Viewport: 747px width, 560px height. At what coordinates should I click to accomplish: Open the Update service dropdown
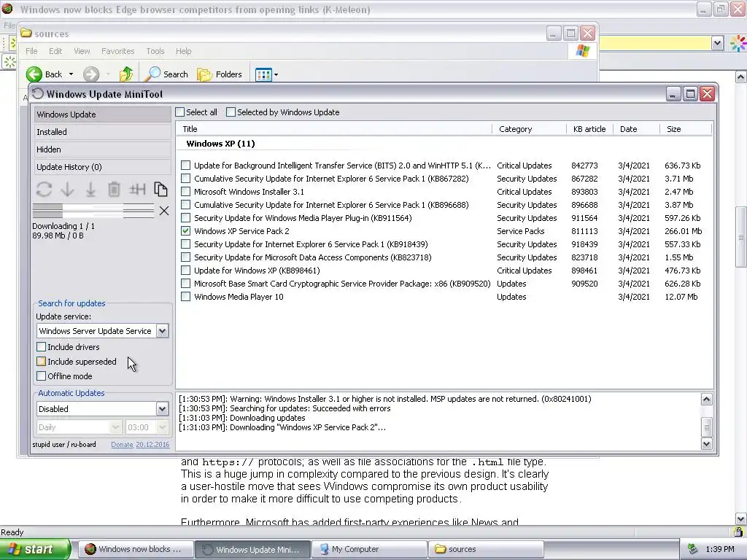(162, 331)
